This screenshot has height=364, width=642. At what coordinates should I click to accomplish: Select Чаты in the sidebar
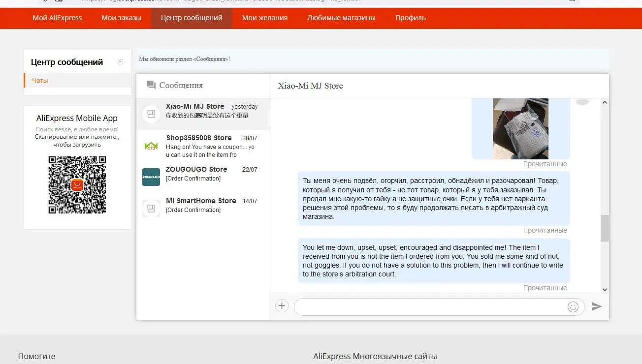[x=40, y=80]
